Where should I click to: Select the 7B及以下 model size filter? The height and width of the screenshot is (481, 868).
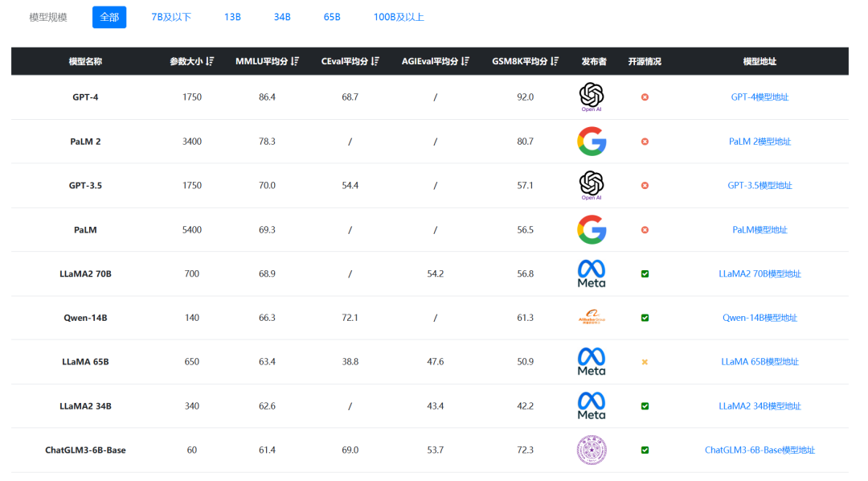pos(171,17)
